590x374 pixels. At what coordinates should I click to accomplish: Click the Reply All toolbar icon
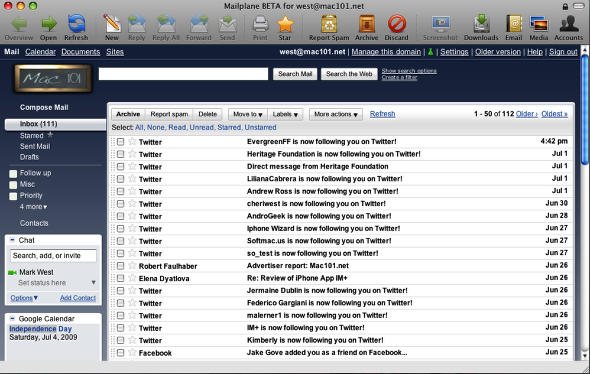(x=166, y=24)
